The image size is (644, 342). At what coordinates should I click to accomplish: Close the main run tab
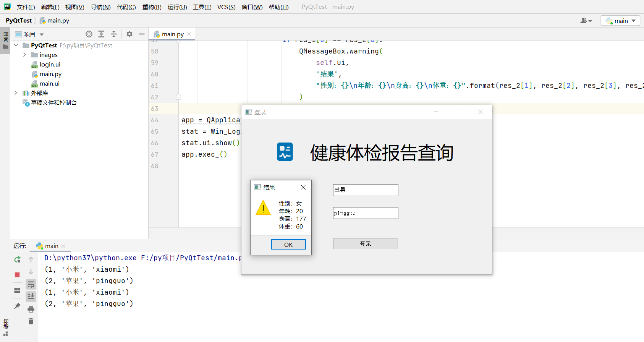[x=63, y=246]
